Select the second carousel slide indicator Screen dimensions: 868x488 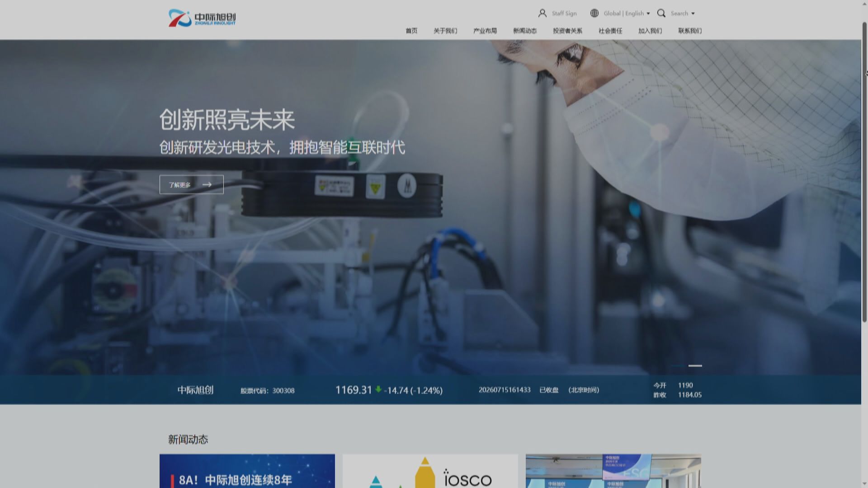pyautogui.click(x=695, y=366)
